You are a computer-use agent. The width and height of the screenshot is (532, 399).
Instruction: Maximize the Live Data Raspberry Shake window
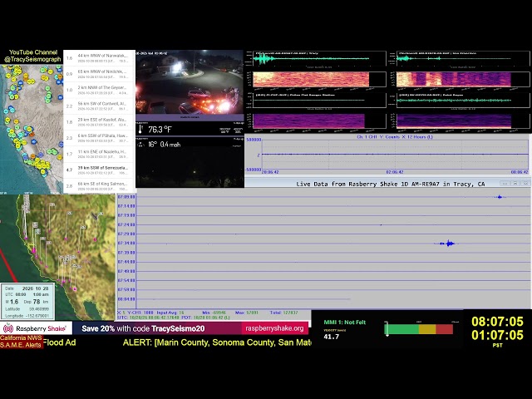pos(515,183)
